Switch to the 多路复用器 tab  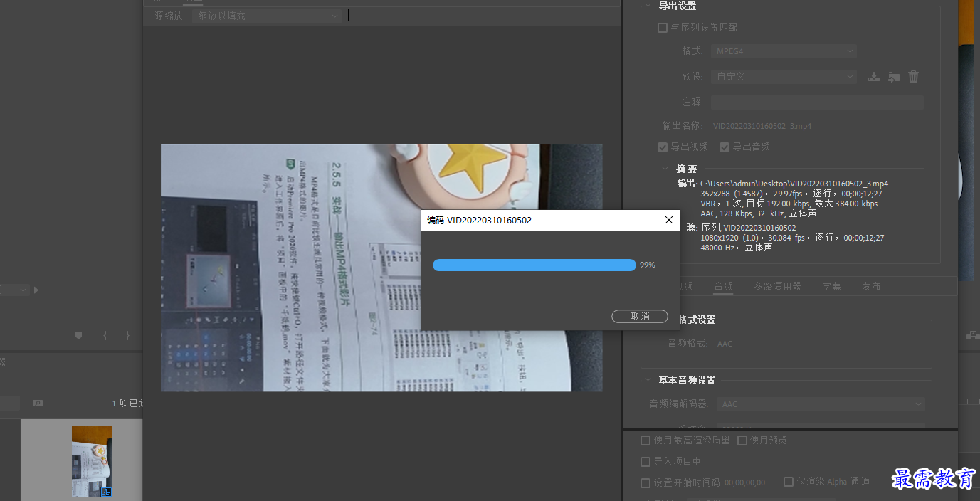777,286
